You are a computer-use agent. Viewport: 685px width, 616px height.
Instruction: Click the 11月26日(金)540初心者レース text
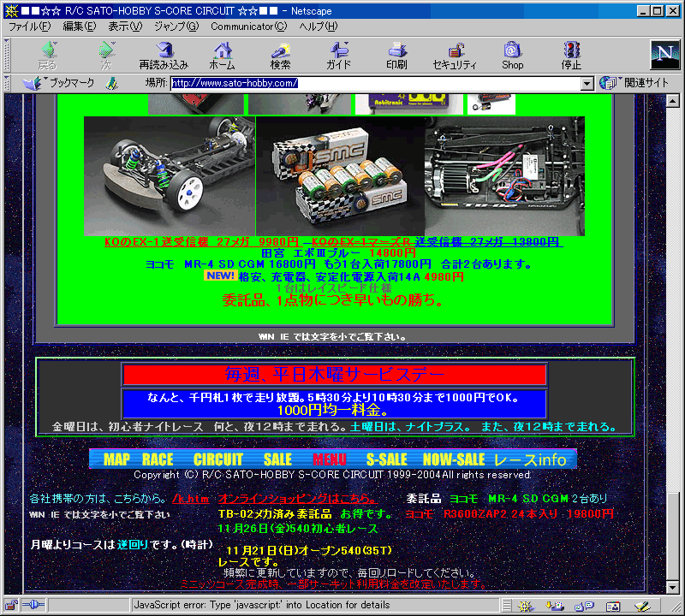(x=297, y=529)
